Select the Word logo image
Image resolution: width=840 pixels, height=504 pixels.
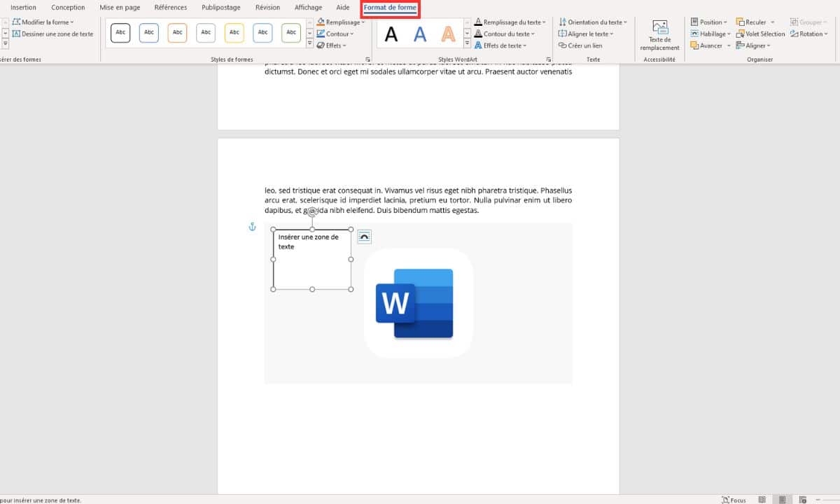click(418, 303)
